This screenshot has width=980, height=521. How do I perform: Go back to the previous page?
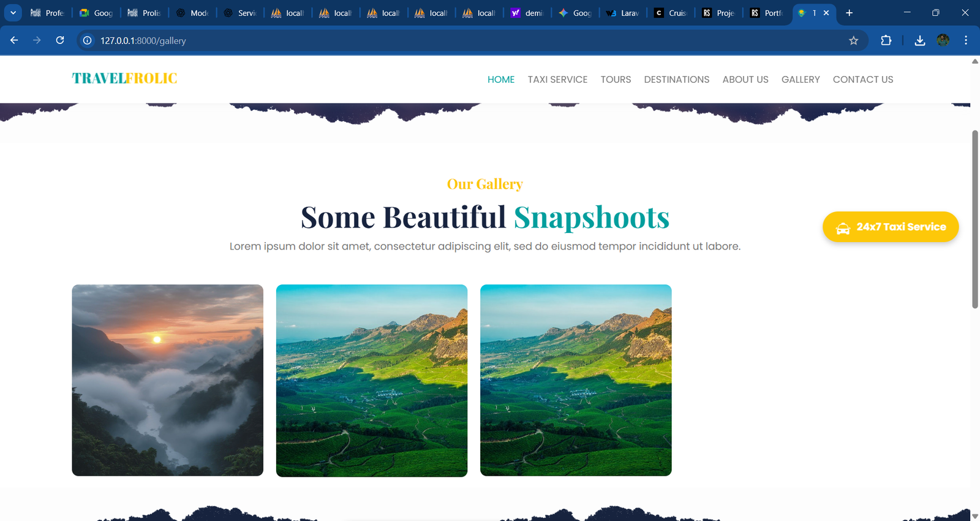(14, 40)
